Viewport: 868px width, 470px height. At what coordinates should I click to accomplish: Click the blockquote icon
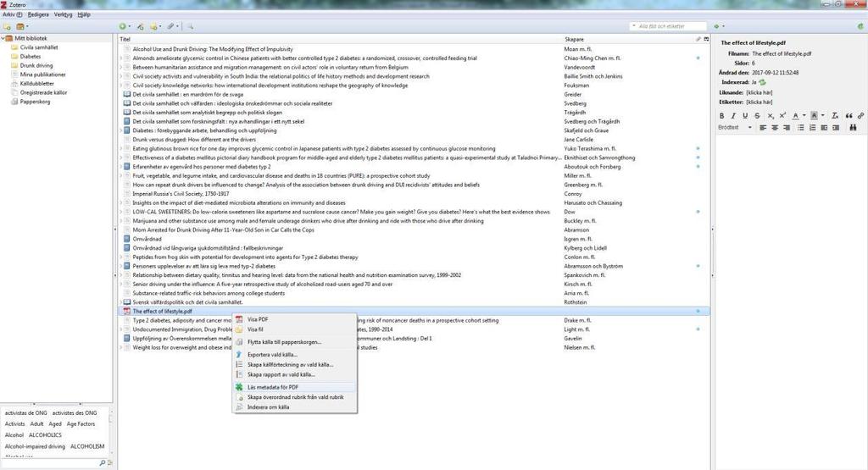[x=849, y=115]
